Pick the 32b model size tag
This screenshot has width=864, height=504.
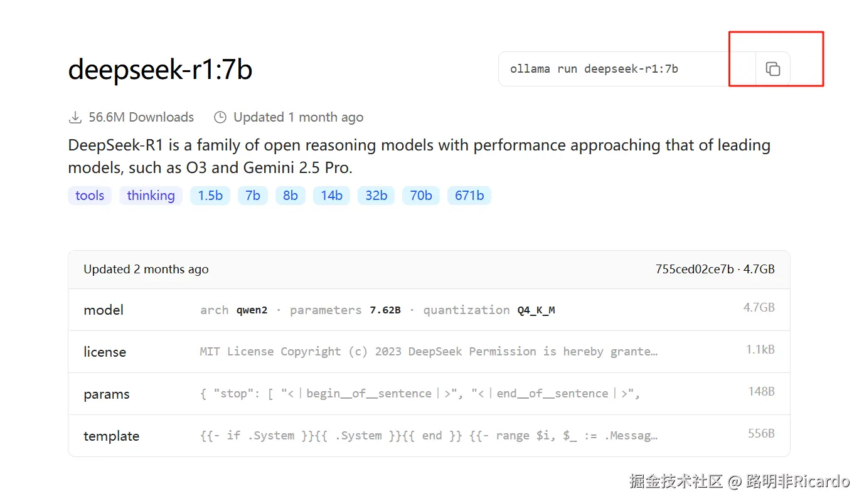(376, 196)
